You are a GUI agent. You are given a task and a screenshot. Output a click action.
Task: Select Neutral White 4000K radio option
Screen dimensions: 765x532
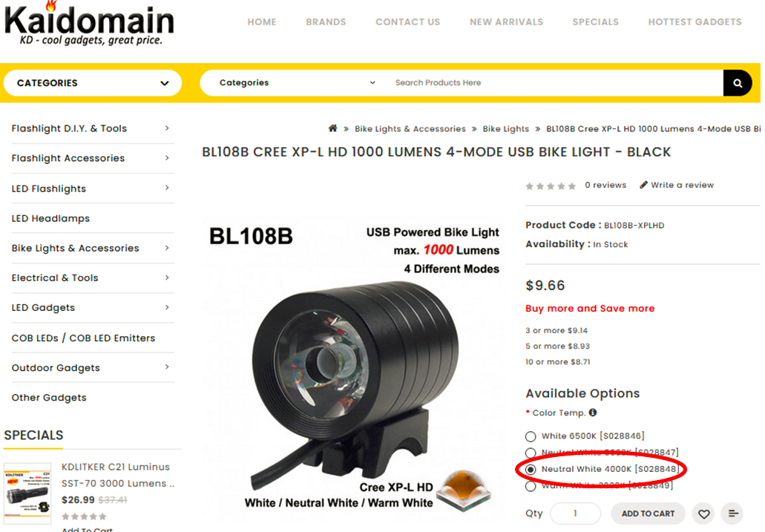pyautogui.click(x=531, y=470)
